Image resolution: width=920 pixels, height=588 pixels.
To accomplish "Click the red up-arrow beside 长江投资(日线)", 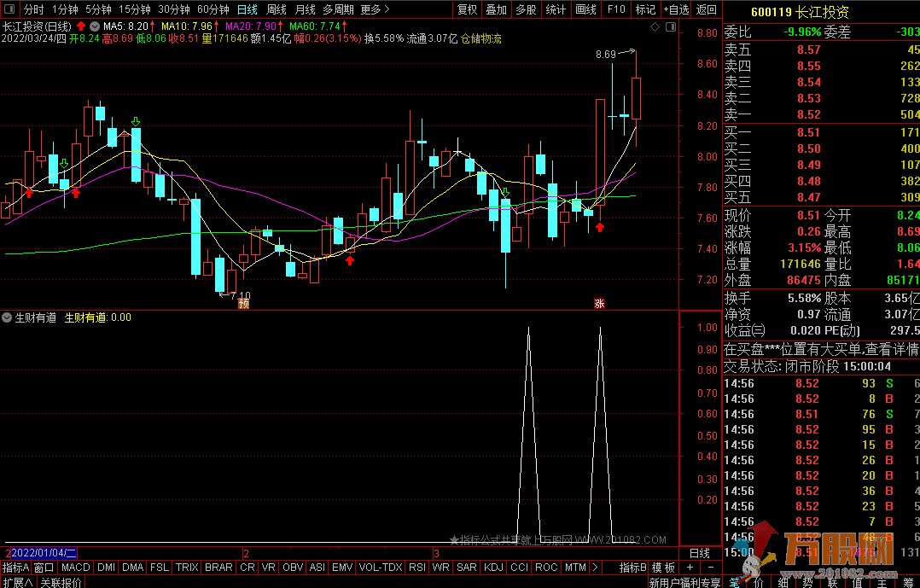I will [x=81, y=27].
